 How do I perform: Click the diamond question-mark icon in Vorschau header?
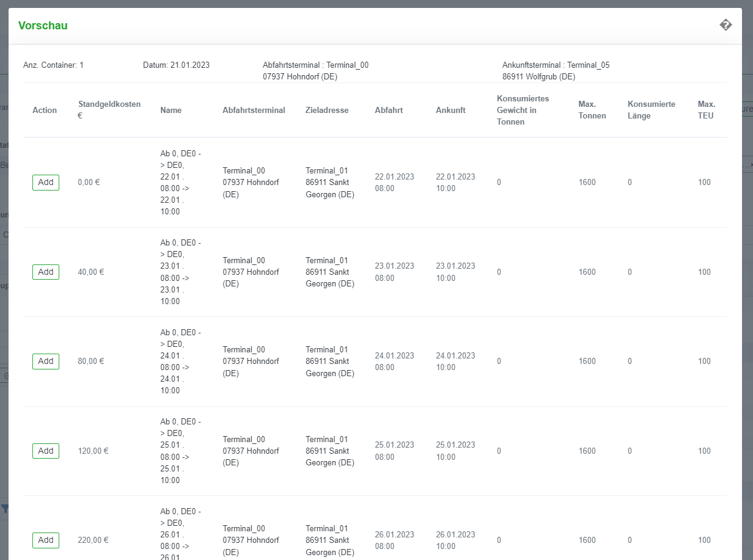click(725, 25)
